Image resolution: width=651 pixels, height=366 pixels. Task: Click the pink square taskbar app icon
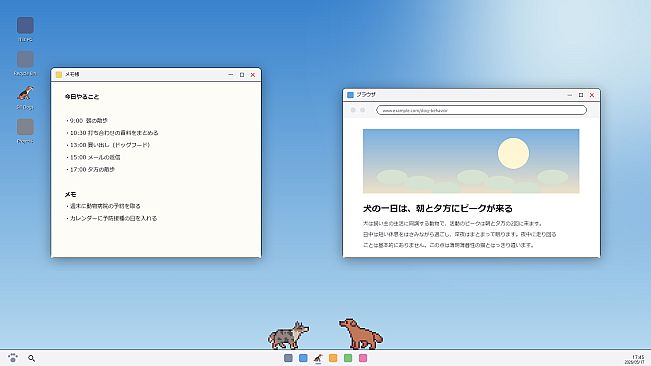click(363, 358)
